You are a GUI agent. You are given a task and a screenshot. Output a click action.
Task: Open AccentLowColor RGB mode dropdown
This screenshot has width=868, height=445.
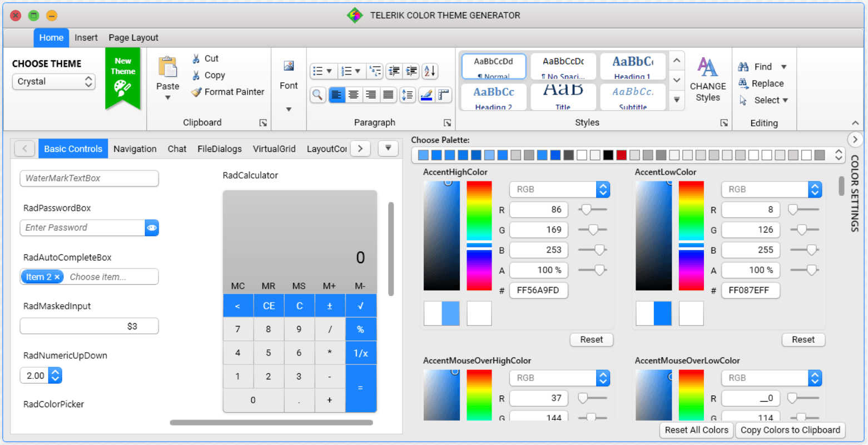815,190
